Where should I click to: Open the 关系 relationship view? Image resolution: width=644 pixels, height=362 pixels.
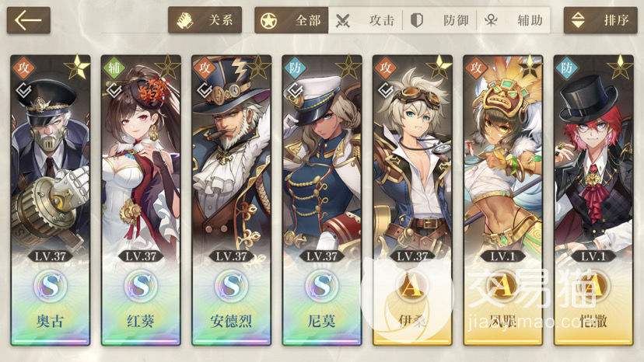click(x=205, y=19)
